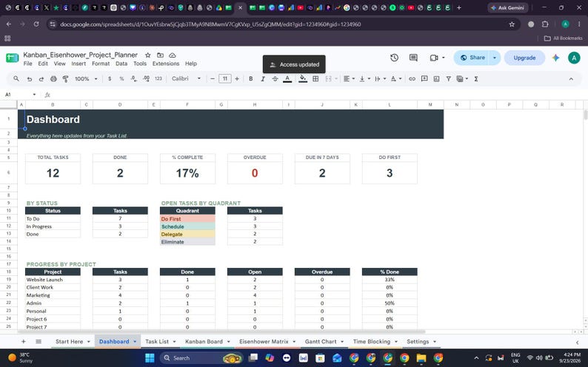View the cloud document status icon
588x367 pixels.
tap(172, 55)
